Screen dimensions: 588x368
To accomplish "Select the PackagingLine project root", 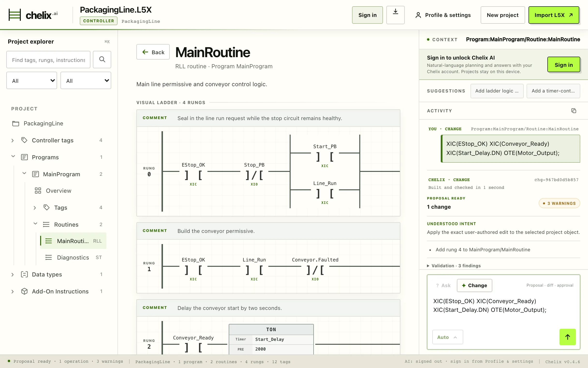I will [x=43, y=123].
